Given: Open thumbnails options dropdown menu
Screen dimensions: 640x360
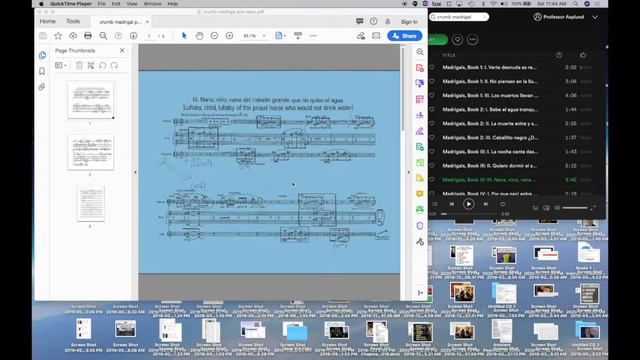Looking at the screenshot, I should (61, 65).
